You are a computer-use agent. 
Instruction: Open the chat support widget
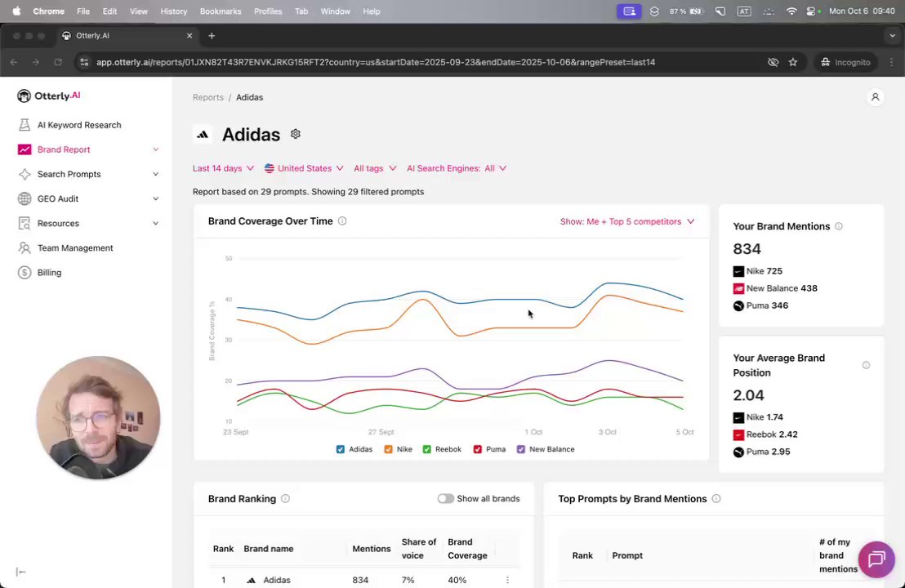pos(876,559)
